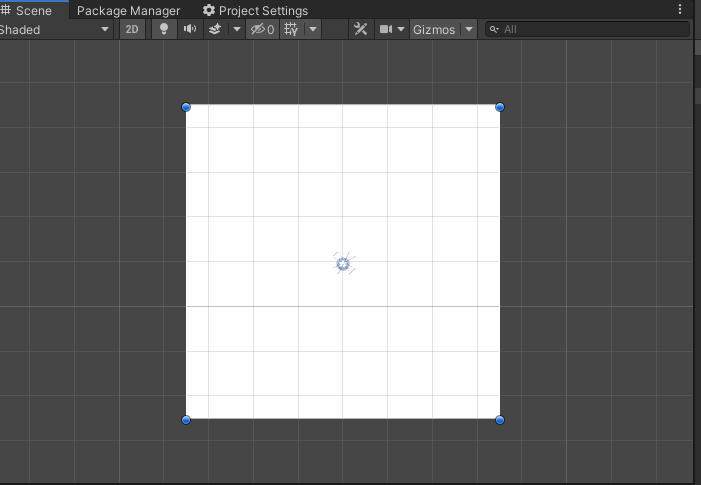Screen dimensions: 701x485
Task: Open the Shaded draw mode dropdown
Action: tap(55, 30)
